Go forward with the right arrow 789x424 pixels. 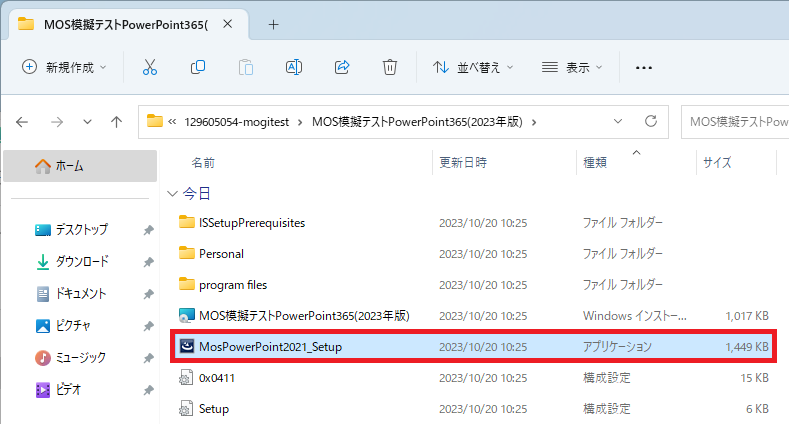pyautogui.click(x=57, y=122)
